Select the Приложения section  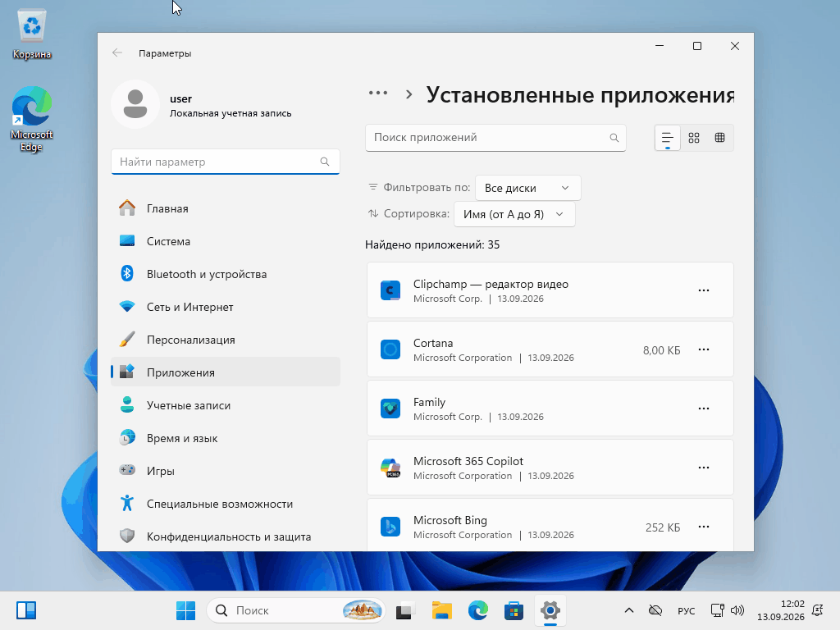pos(225,372)
